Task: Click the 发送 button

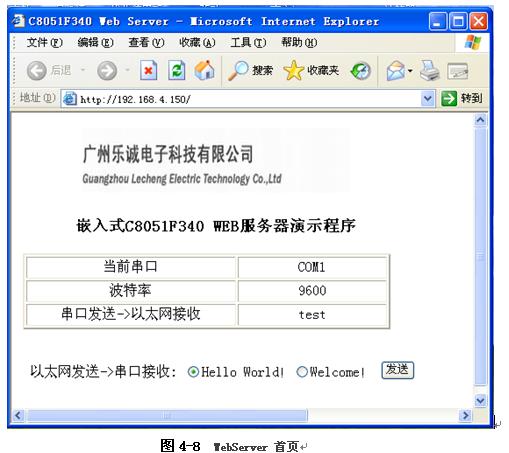Action: pyautogui.click(x=398, y=370)
